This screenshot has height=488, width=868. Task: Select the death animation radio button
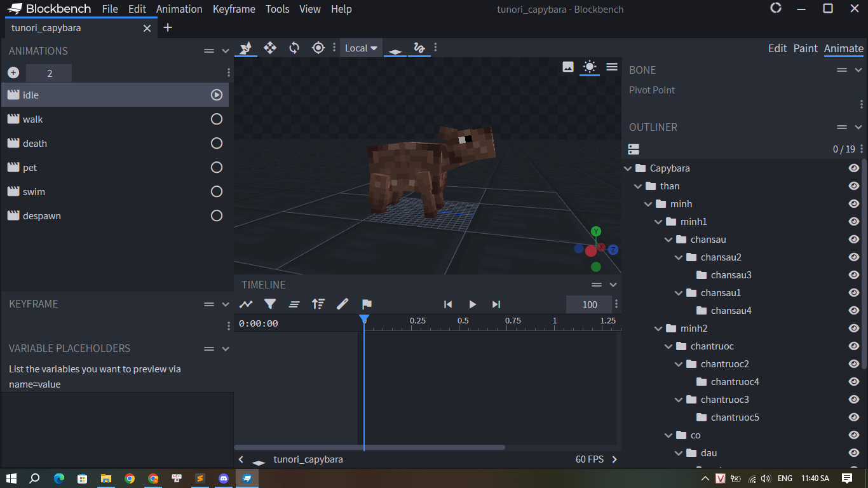click(x=217, y=143)
